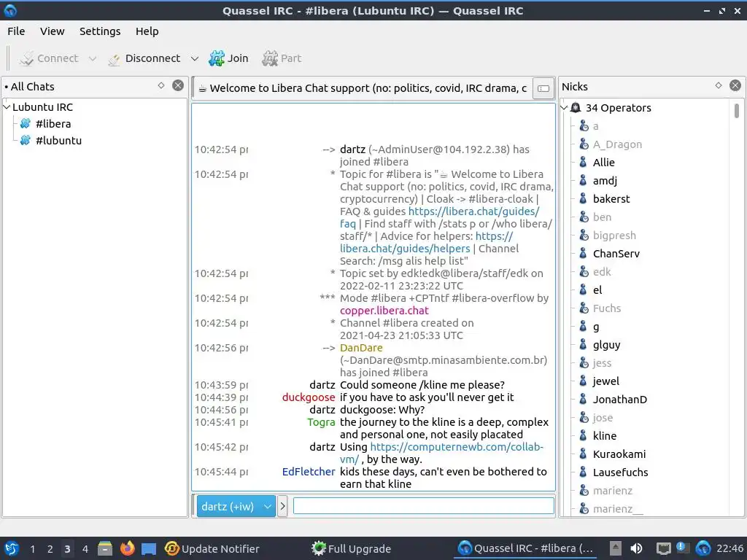This screenshot has height=560, width=747.
Task: Open the Settings menu
Action: tap(99, 31)
